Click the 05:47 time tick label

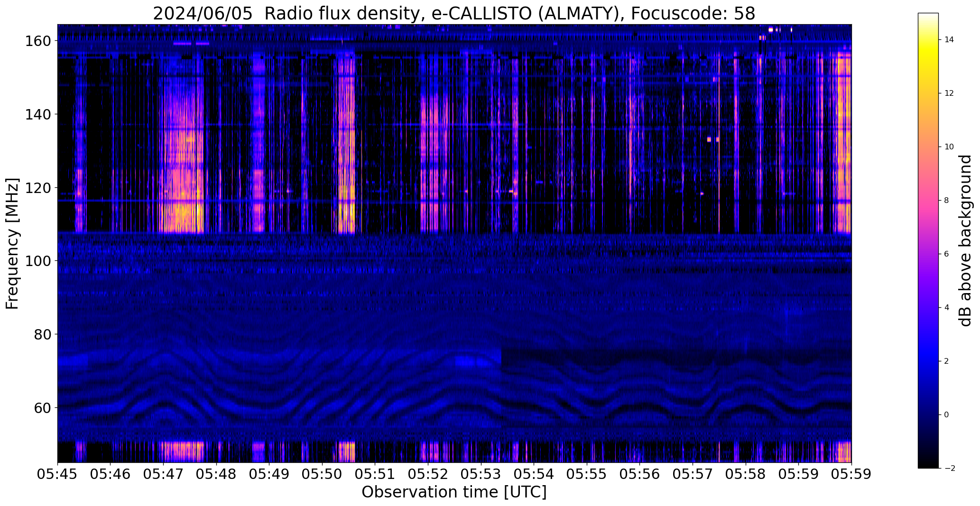coord(163,475)
